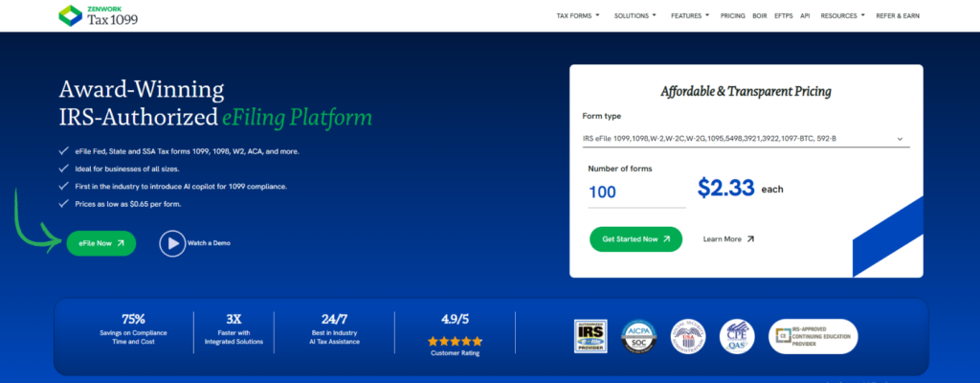Click 'Ideal for businesses of all sizes' text
Image resolution: width=980 pixels, height=383 pixels.
pos(126,169)
